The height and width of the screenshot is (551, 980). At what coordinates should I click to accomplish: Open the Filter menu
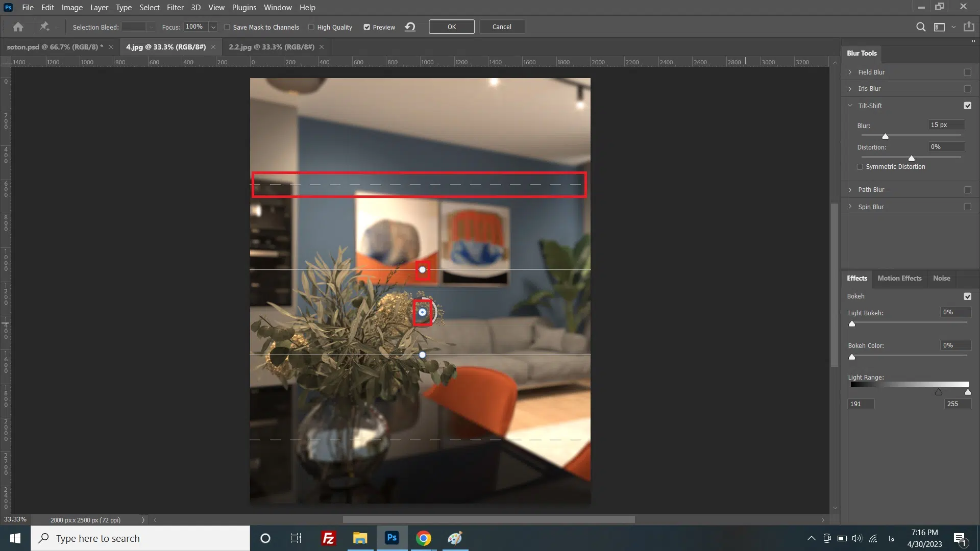175,8
